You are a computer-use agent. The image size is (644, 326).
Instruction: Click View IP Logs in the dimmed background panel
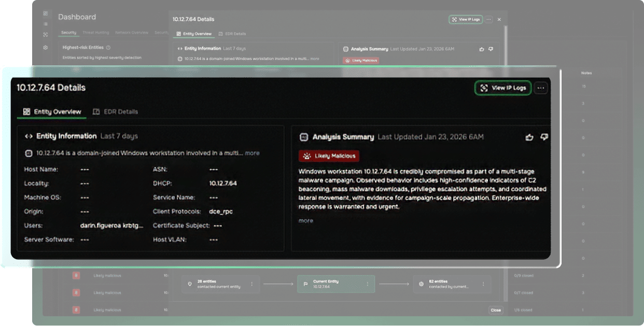click(x=467, y=19)
